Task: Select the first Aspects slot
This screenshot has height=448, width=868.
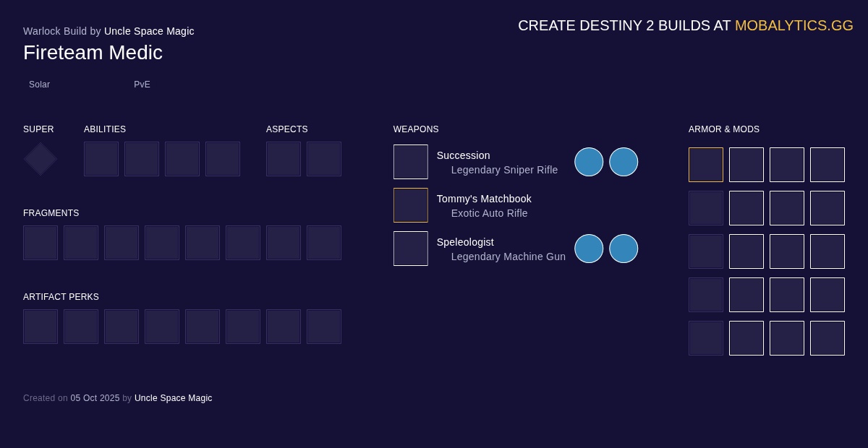Action: click(x=284, y=159)
